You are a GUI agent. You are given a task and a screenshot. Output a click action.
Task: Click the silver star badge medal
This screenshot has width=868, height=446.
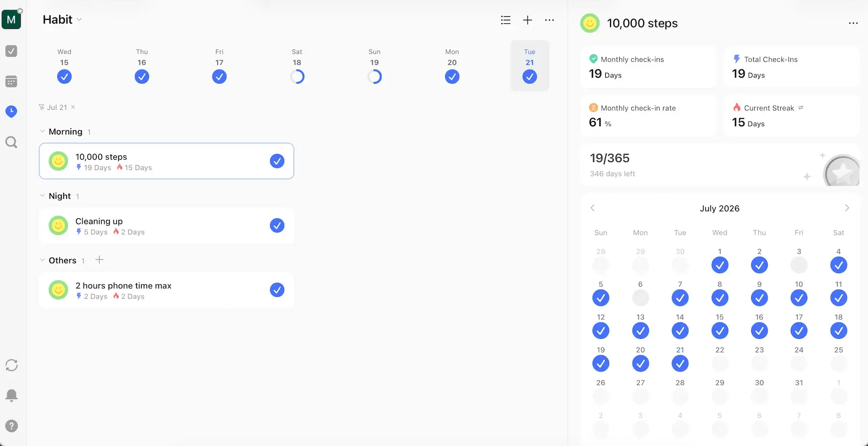tap(842, 171)
